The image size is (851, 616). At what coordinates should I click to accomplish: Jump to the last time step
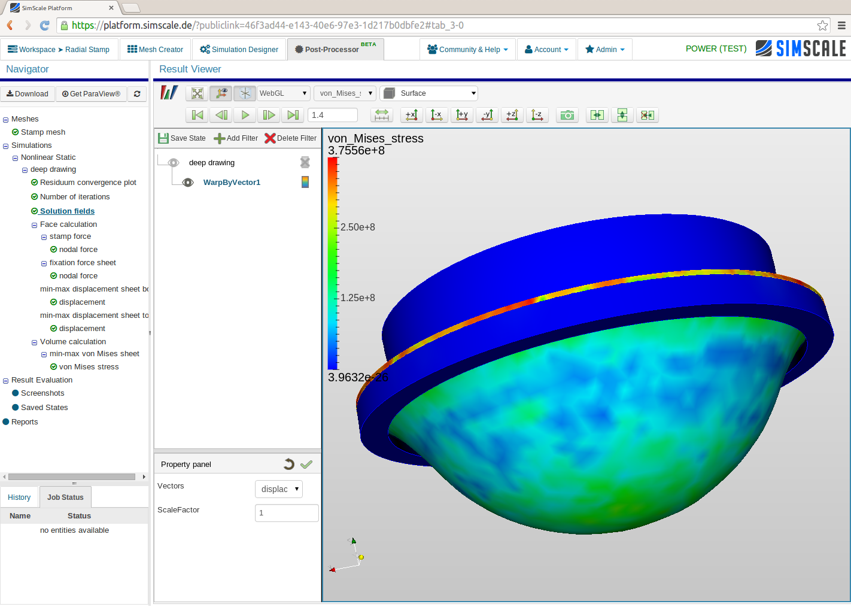point(293,115)
